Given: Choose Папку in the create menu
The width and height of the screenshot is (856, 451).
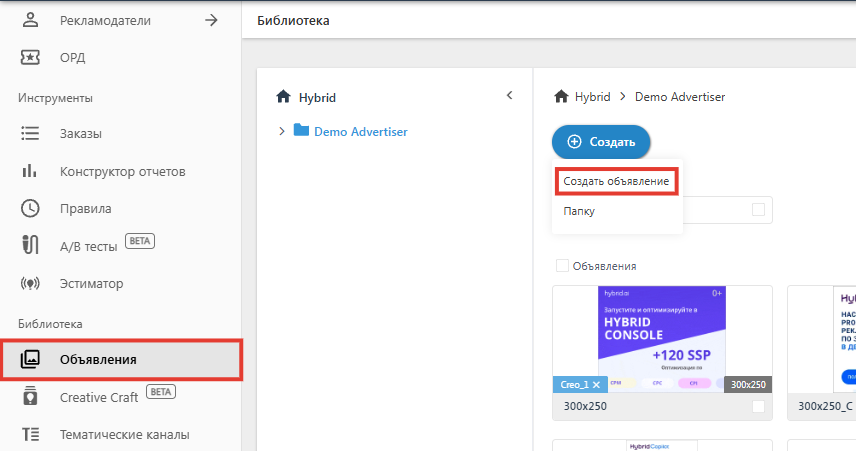Looking at the screenshot, I should click(x=580, y=211).
